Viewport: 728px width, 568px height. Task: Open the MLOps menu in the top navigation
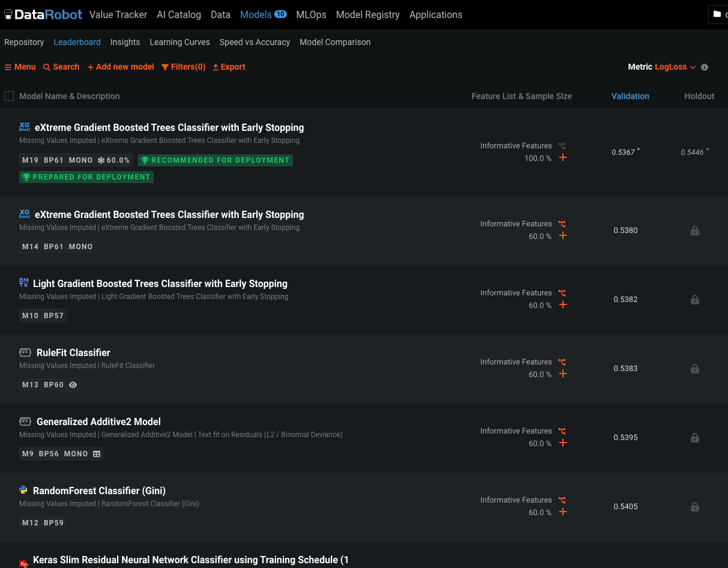pyautogui.click(x=311, y=14)
